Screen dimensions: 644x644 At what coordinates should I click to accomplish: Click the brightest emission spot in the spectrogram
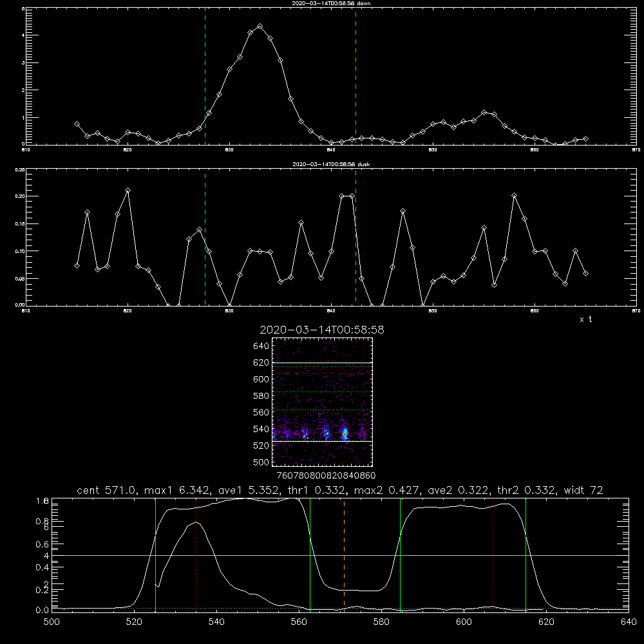point(345,433)
